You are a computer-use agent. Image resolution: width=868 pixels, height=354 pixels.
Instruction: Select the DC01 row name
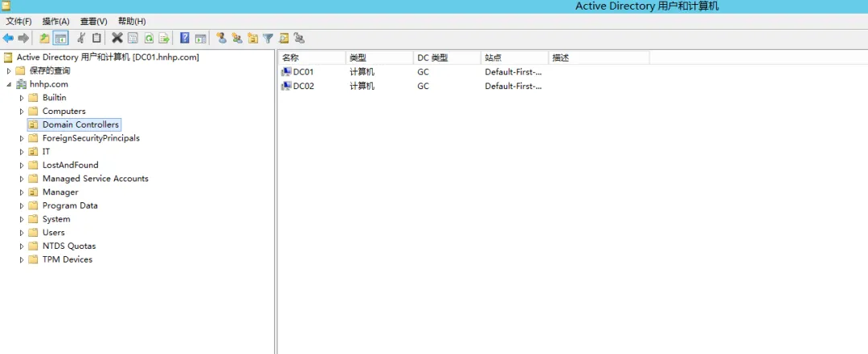(303, 72)
